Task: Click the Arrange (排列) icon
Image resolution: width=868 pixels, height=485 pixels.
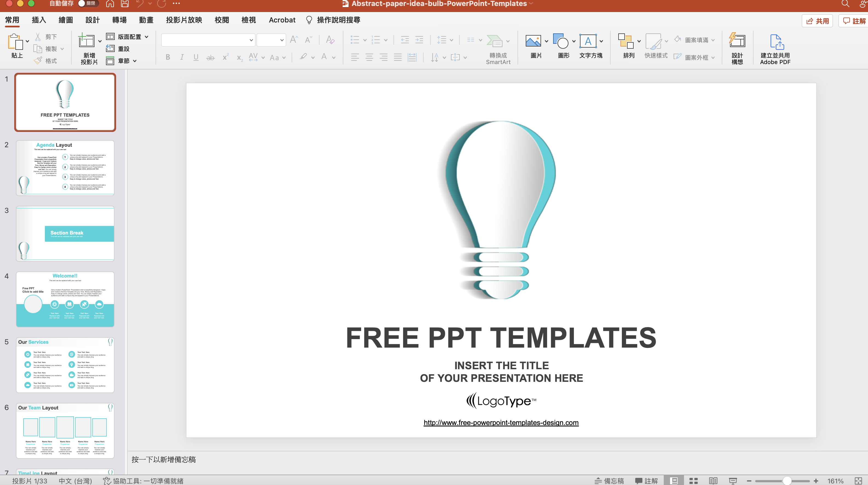Action: (x=626, y=41)
